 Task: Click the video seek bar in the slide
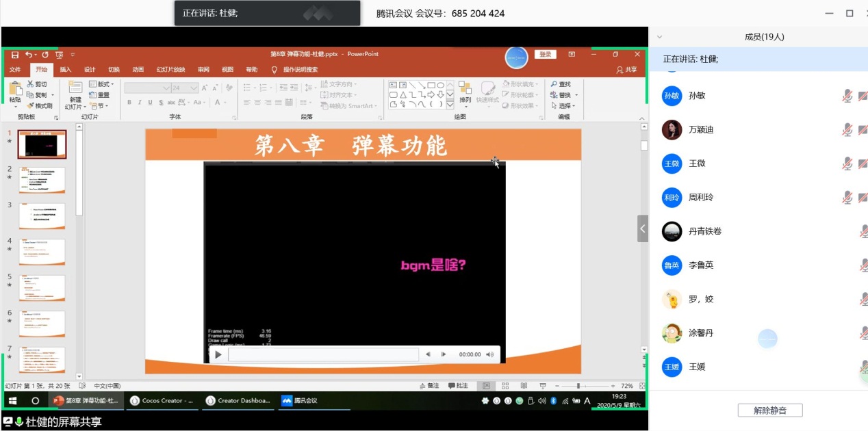(323, 354)
